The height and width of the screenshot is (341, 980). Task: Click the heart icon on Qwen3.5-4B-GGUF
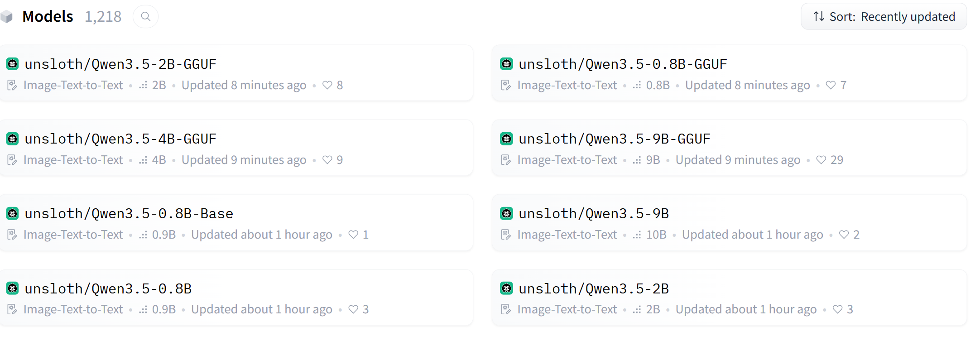[327, 160]
